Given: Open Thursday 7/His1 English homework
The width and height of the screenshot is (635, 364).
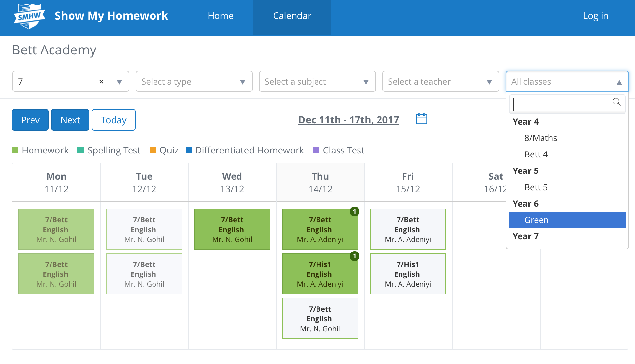Looking at the screenshot, I should pyautogui.click(x=320, y=274).
